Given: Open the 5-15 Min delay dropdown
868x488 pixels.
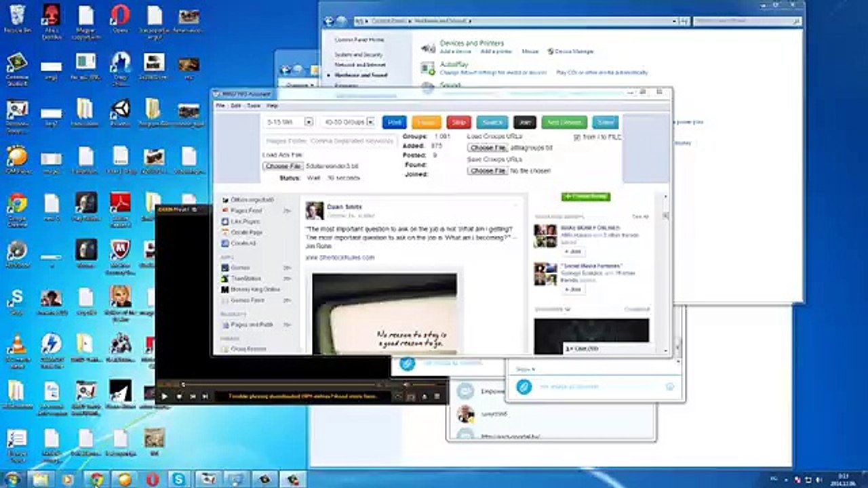Looking at the screenshot, I should (290, 122).
